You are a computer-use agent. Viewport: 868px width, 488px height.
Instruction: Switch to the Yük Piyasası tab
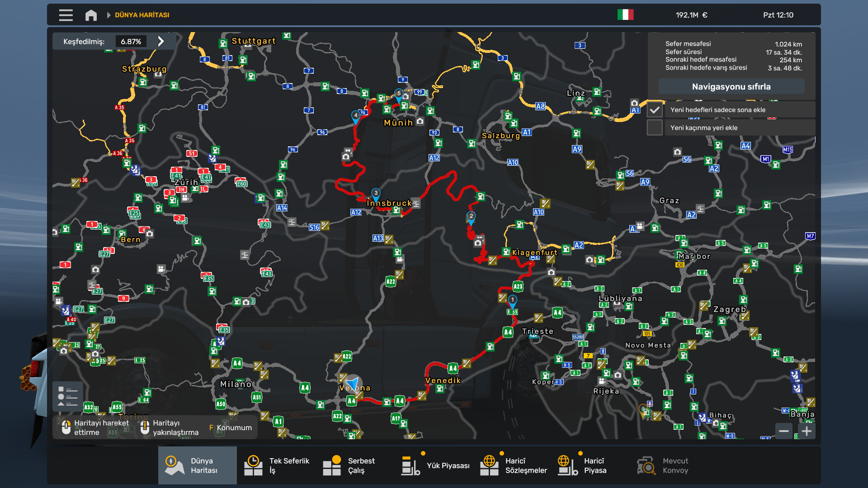click(436, 465)
